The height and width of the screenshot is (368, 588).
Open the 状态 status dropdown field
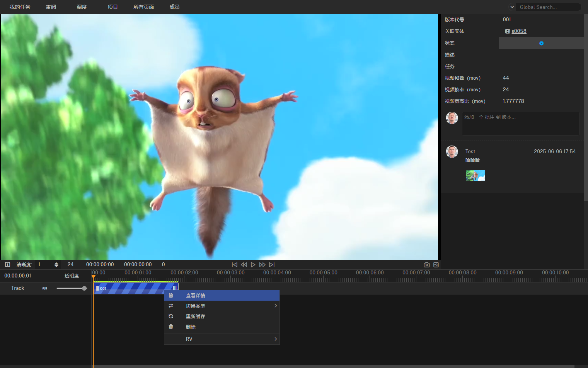pos(541,43)
